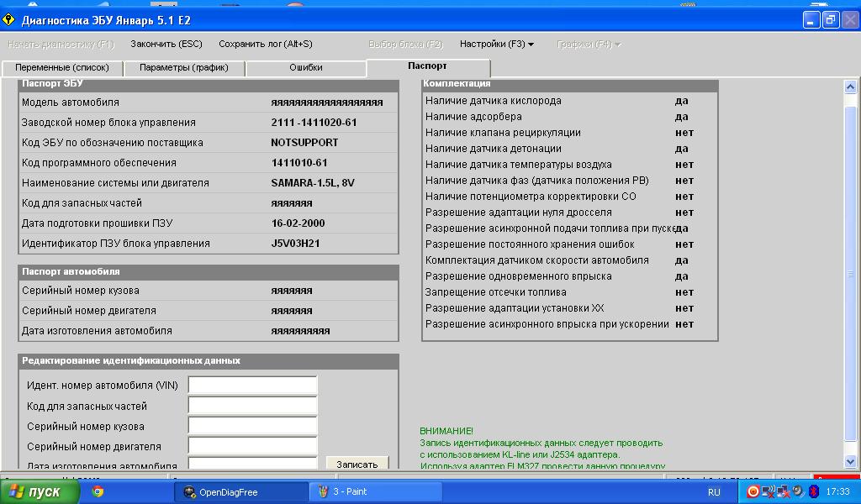Focus the Серийный номер двигателя input field
Screen dimensions: 861x504
point(252,446)
